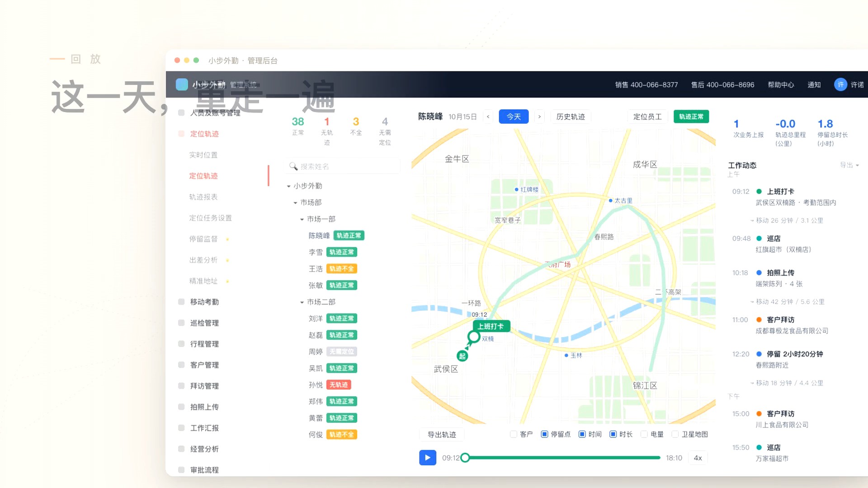Screen dimensions: 868x488
Task: Open 实时位置 in sidebar
Action: (203, 155)
